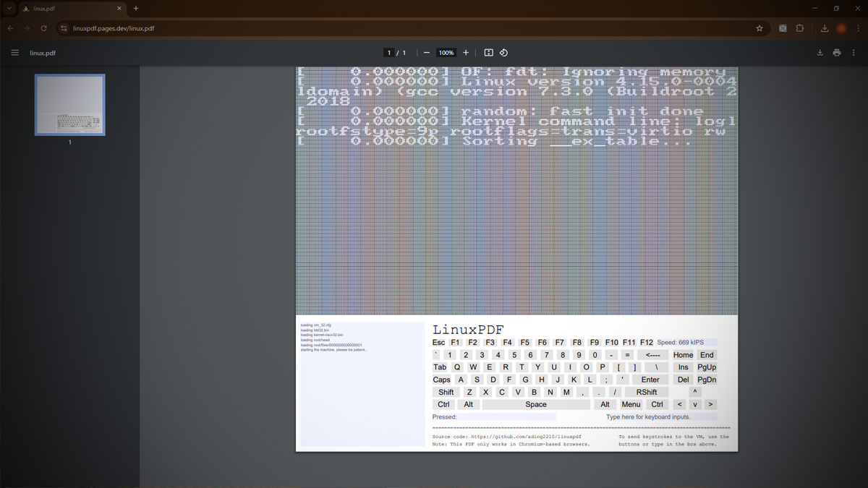The width and height of the screenshot is (868, 488).
Task: Click the Z virtual key
Action: (469, 392)
